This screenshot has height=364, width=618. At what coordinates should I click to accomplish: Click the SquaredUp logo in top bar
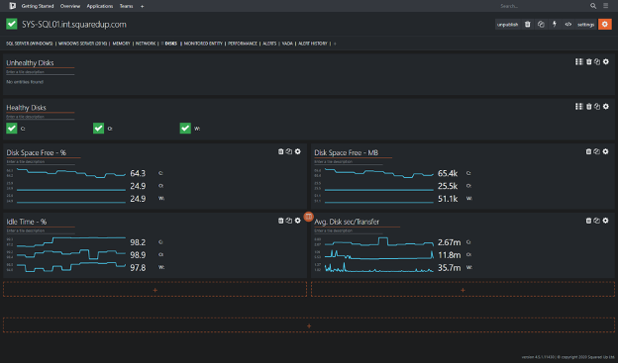[x=12, y=6]
